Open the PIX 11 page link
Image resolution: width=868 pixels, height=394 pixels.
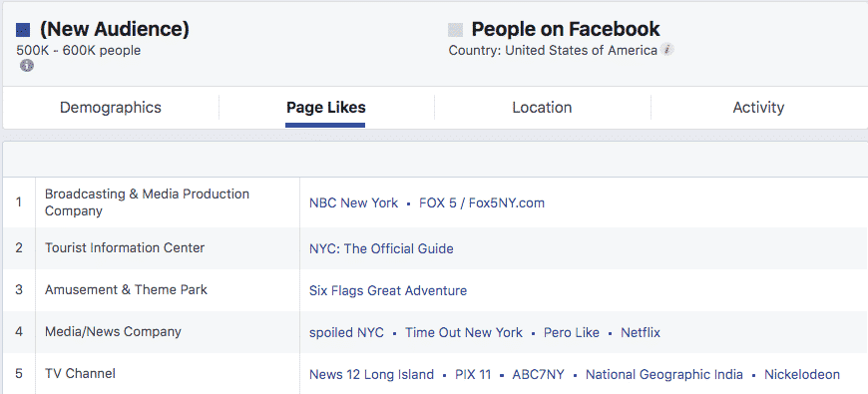tap(473, 375)
